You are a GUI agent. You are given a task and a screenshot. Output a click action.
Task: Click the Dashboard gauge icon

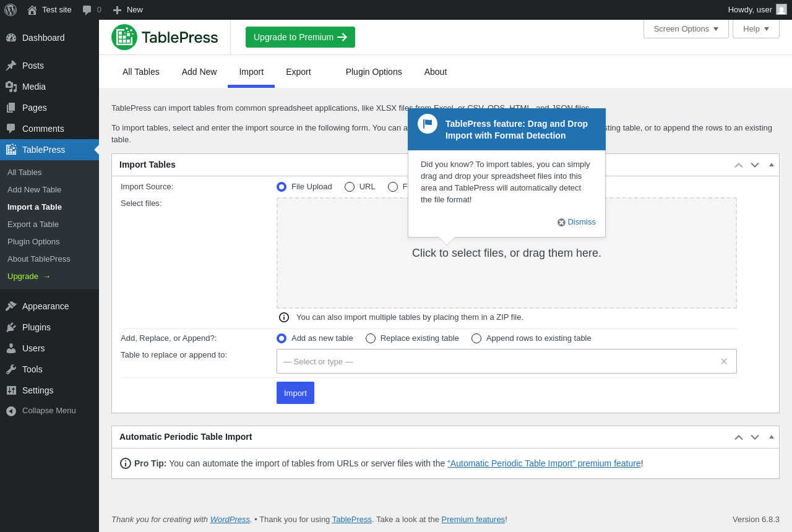11,38
